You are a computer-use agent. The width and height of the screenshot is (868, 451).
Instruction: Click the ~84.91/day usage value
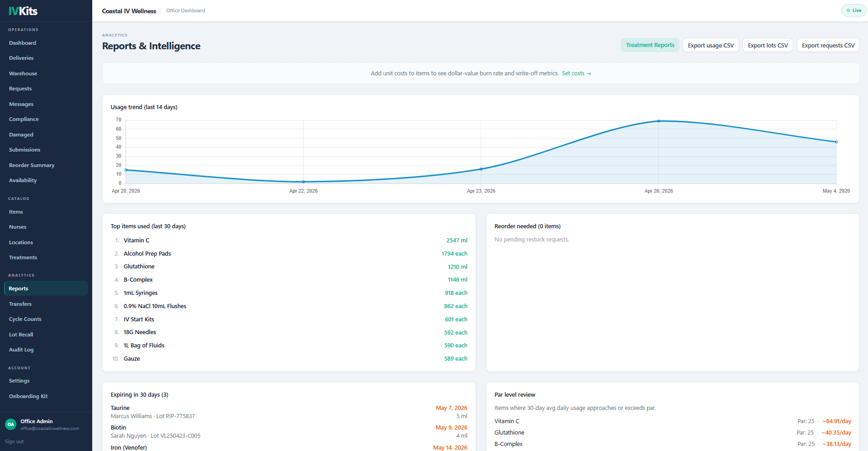tap(837, 421)
